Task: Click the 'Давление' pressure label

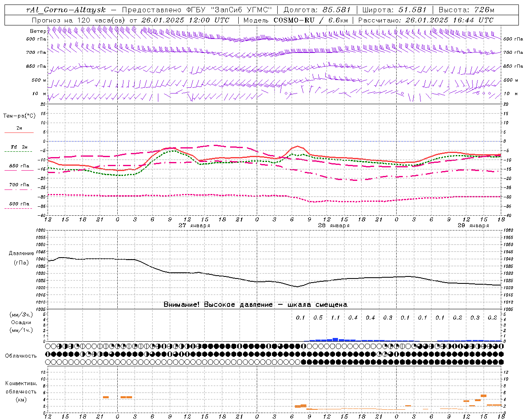Action: pyautogui.click(x=21, y=253)
